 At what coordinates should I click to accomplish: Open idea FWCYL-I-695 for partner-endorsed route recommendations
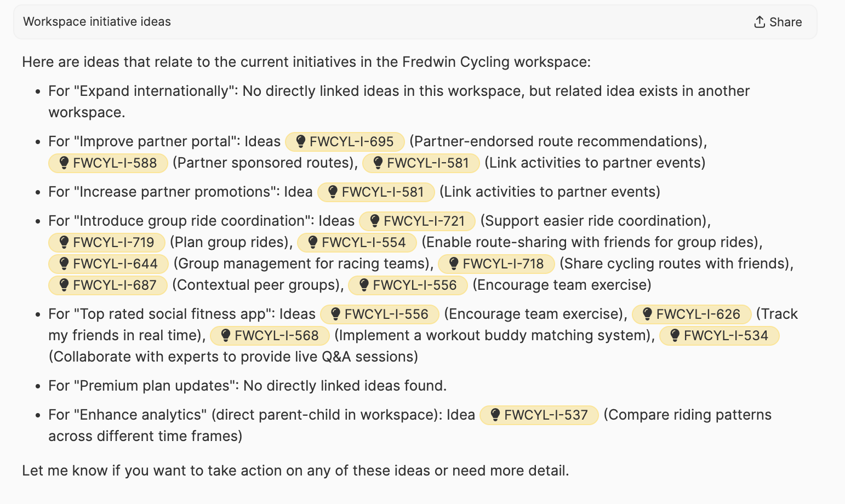(345, 141)
